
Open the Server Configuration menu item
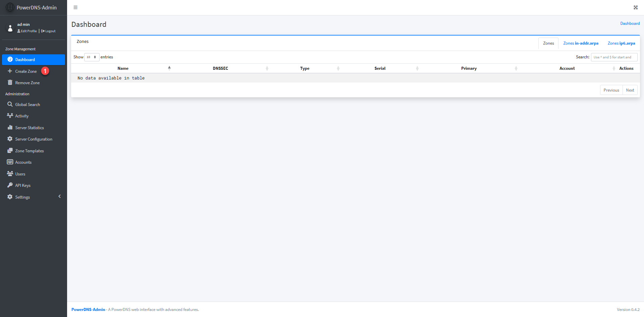[x=34, y=139]
